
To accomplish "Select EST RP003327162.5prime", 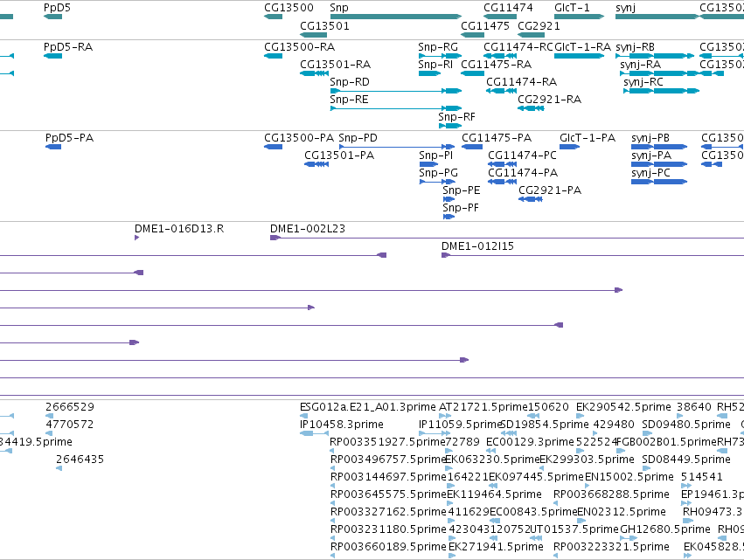I will [388, 512].
